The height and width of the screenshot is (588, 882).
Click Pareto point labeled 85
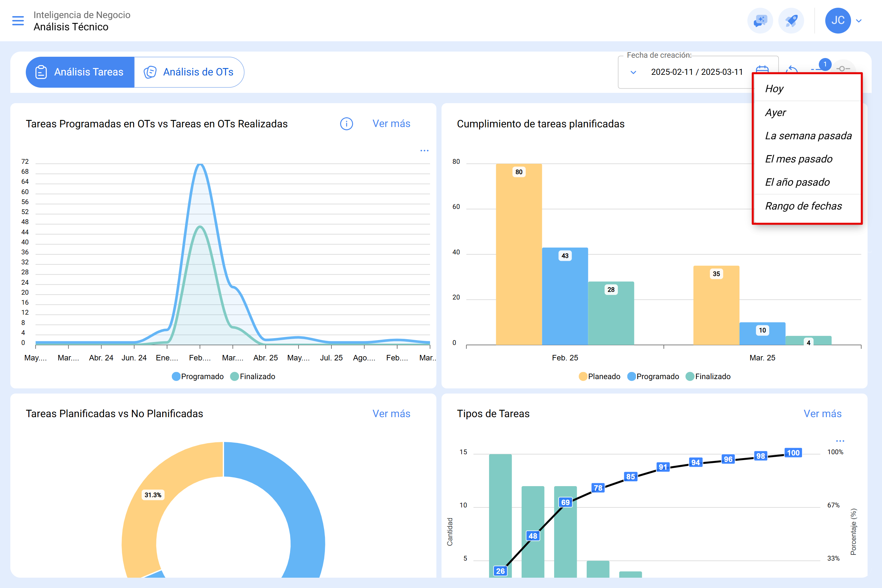point(631,477)
